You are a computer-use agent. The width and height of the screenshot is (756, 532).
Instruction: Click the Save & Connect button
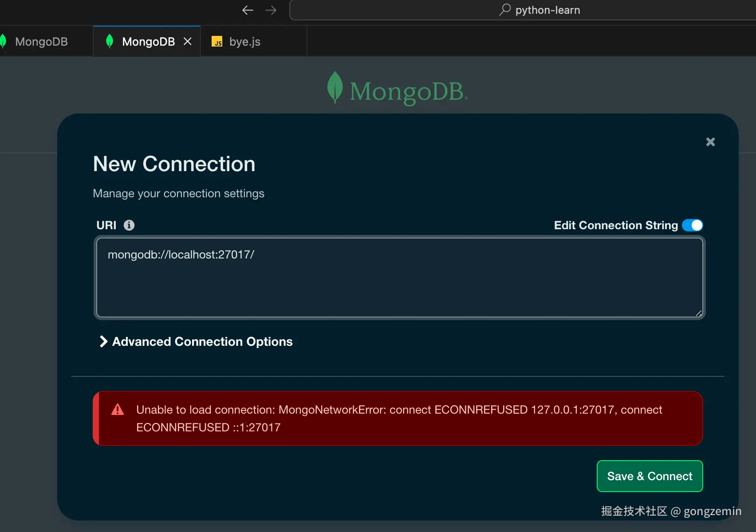click(x=650, y=476)
